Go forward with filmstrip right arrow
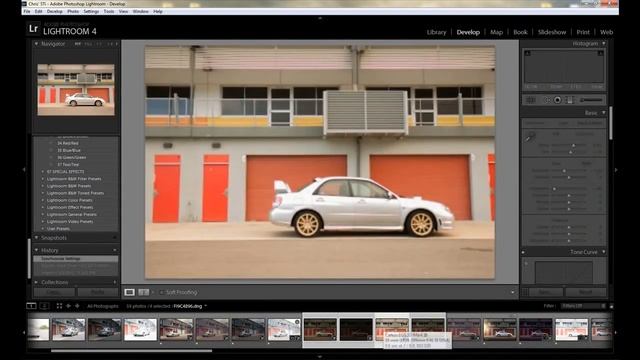Viewport: 640px width, 360px height. point(77,306)
